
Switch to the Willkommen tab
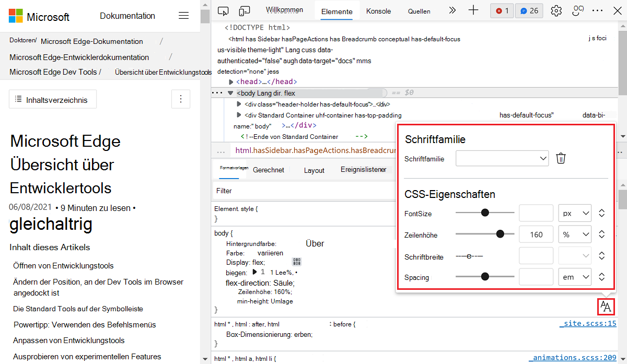coord(284,10)
